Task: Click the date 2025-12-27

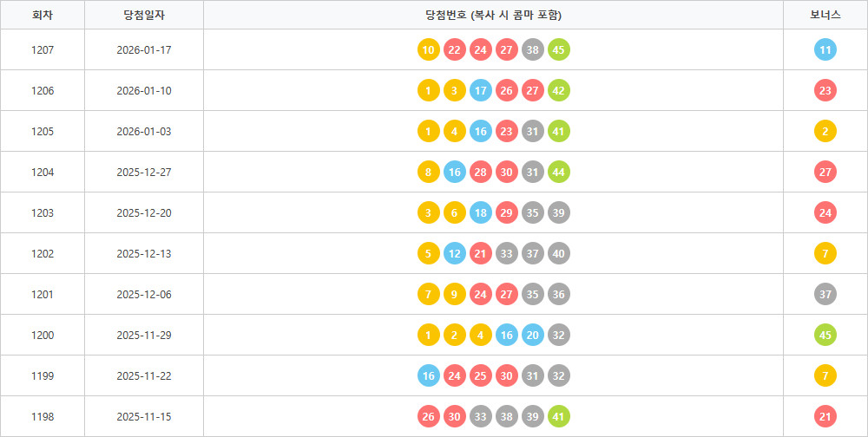Action: (x=144, y=173)
